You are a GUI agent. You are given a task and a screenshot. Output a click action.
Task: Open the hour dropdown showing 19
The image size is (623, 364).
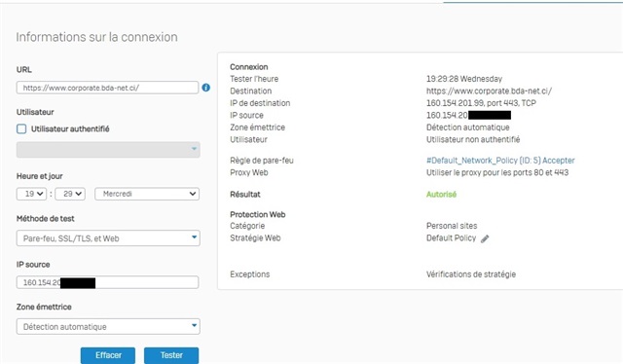31,194
